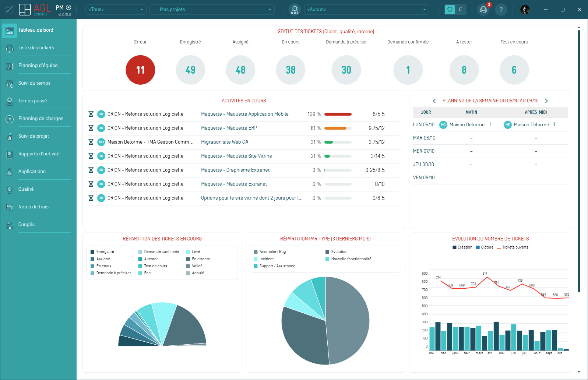Click the Notes de frais sidebar icon
This screenshot has height=380, width=588.
coord(10,207)
